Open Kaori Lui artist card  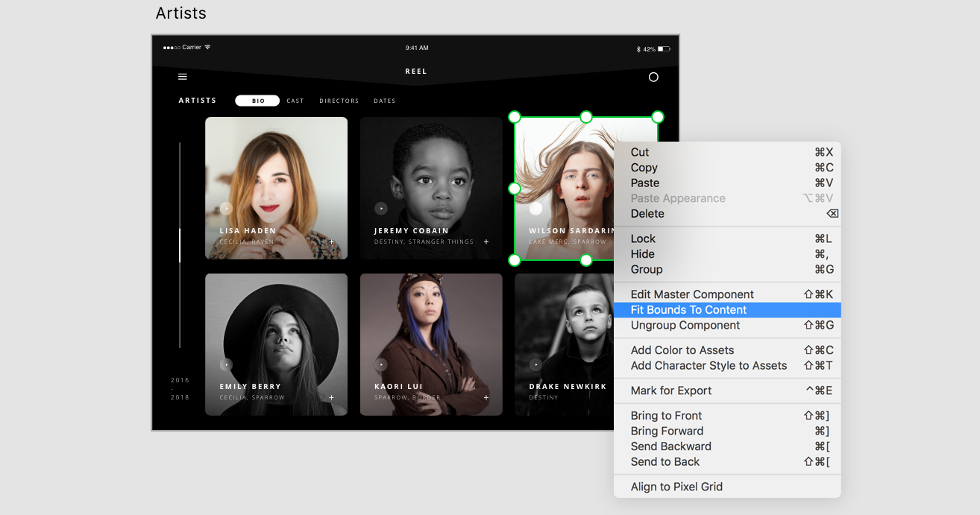(431, 344)
